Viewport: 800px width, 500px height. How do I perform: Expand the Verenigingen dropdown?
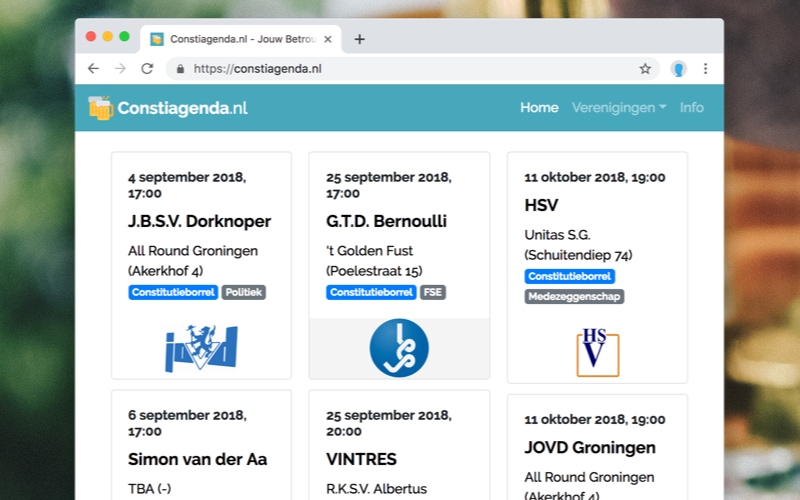click(x=619, y=108)
